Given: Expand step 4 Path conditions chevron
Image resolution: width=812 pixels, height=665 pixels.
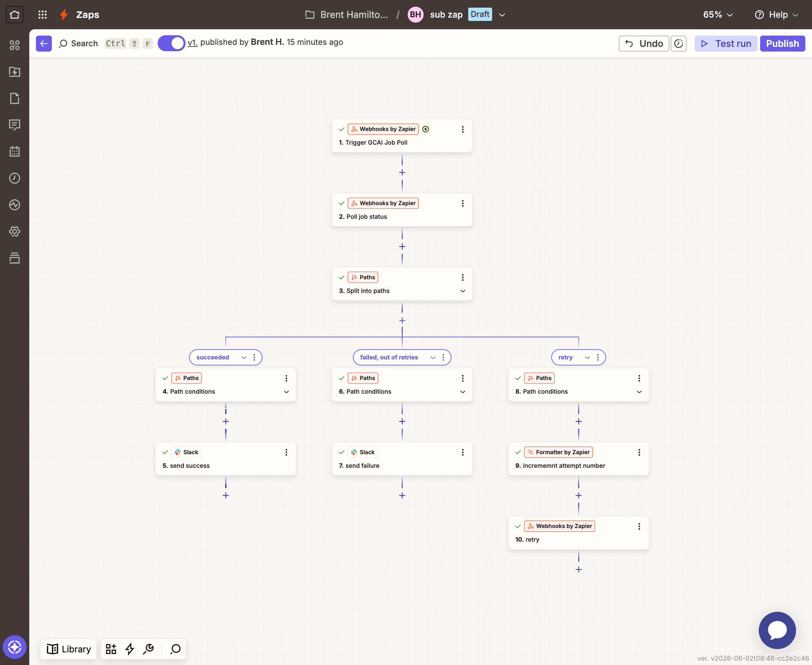Looking at the screenshot, I should [x=286, y=392].
